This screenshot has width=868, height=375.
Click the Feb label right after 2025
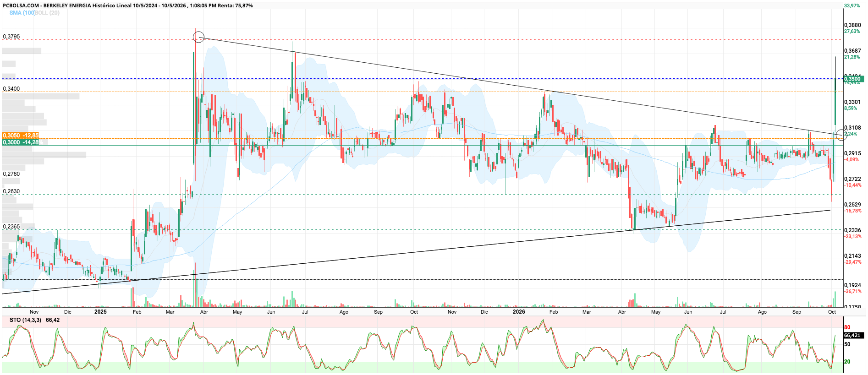[x=137, y=312]
